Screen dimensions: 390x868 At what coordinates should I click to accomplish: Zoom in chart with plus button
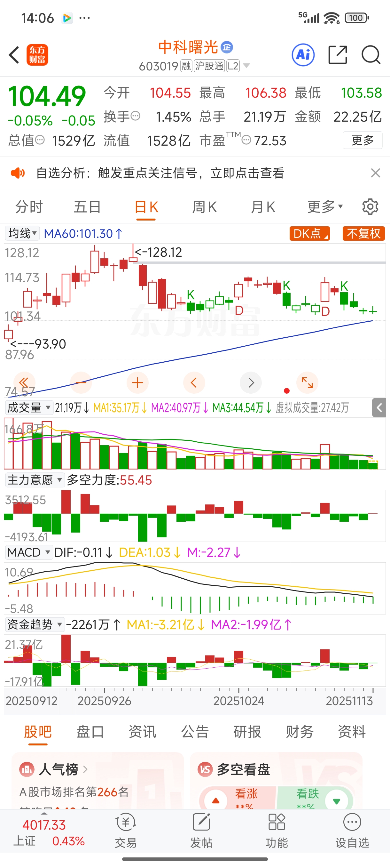click(x=138, y=382)
